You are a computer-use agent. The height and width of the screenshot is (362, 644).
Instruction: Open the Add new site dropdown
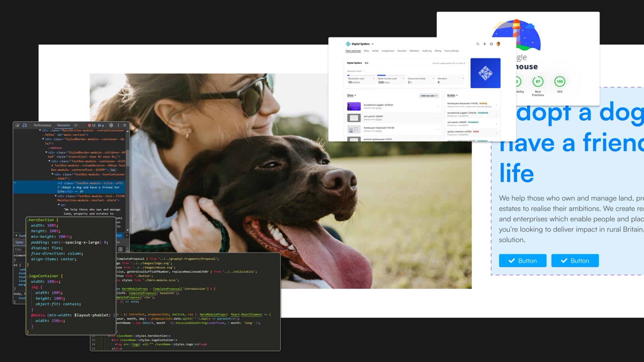[x=429, y=96]
